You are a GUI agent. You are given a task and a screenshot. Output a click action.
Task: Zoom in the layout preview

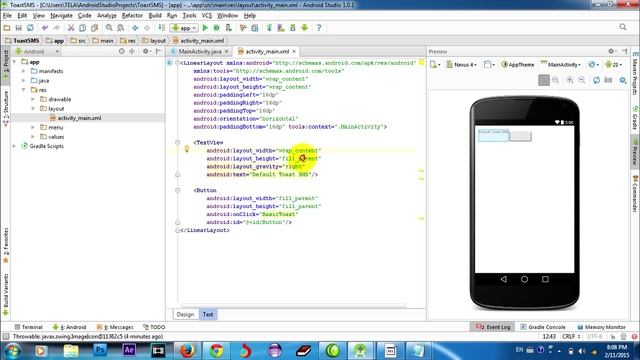[570, 80]
